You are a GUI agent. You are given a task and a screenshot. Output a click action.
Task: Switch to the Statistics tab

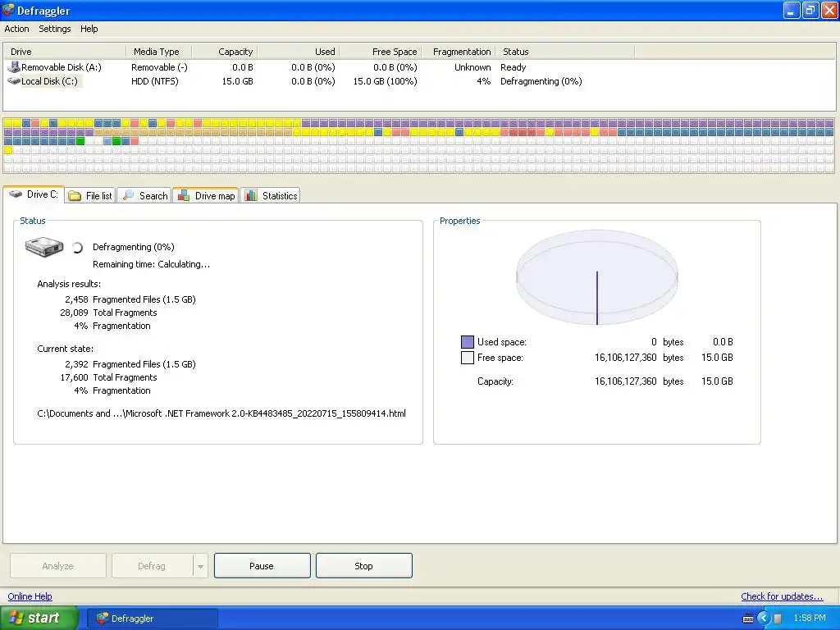pyautogui.click(x=271, y=195)
